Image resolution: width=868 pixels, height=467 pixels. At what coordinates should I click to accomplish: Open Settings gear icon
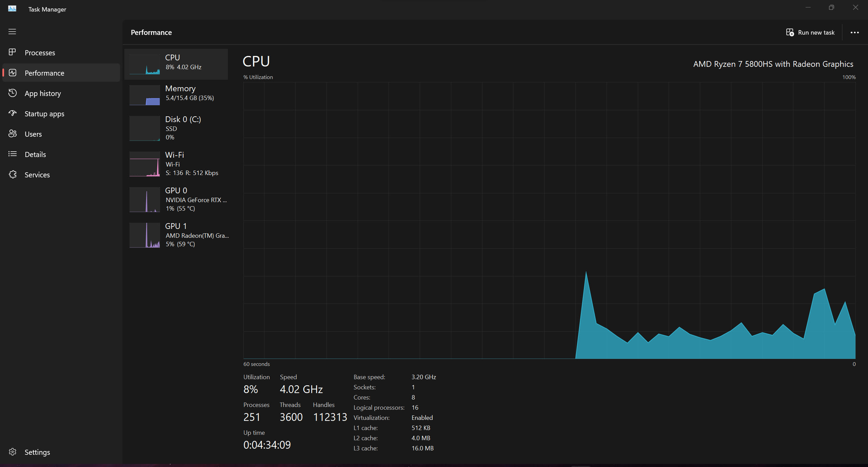(x=13, y=452)
